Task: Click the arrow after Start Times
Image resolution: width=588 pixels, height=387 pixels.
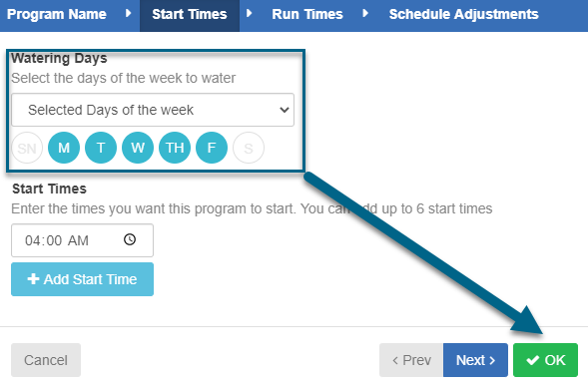Action: pyautogui.click(x=249, y=14)
